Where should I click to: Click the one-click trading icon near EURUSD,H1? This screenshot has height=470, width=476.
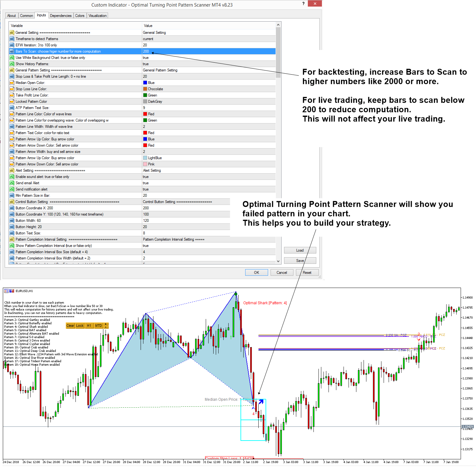pyautogui.click(x=12, y=291)
